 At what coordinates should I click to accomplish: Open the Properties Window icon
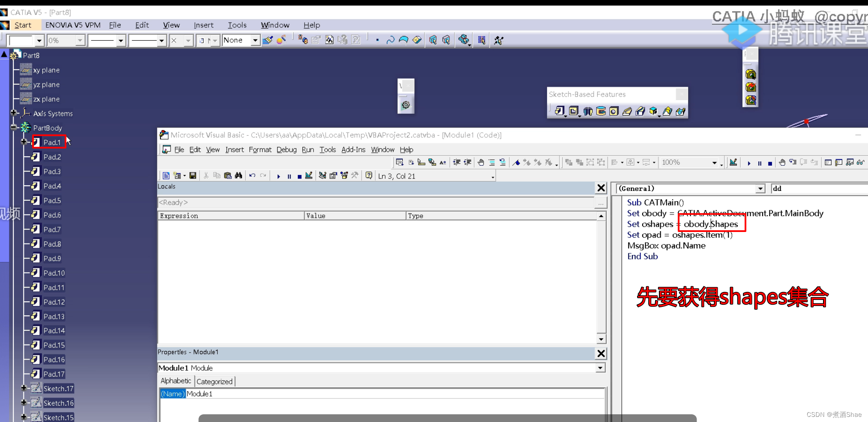pos(333,175)
